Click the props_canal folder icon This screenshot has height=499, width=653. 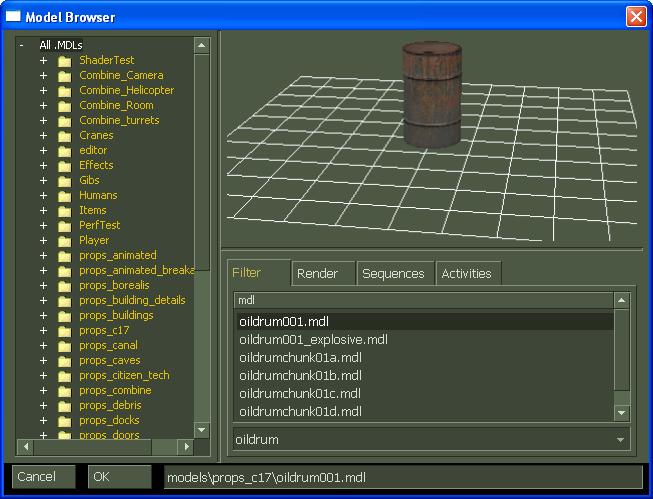(x=65, y=346)
